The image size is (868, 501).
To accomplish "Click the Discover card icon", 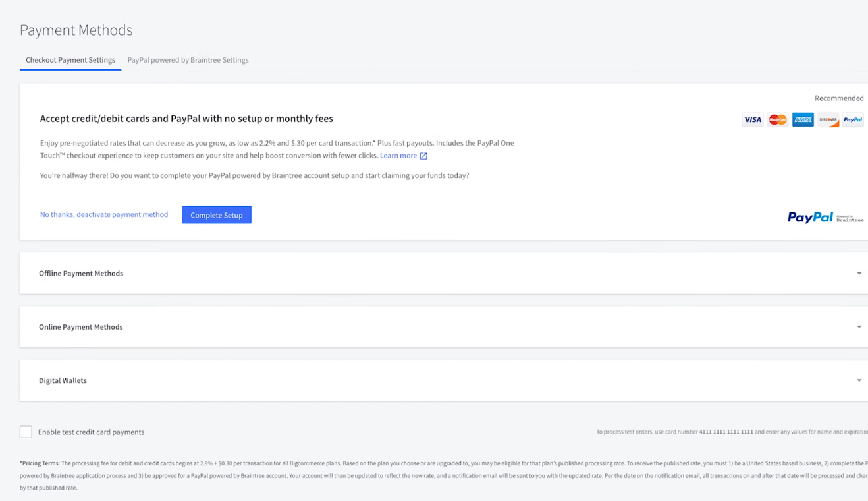I will (x=828, y=120).
